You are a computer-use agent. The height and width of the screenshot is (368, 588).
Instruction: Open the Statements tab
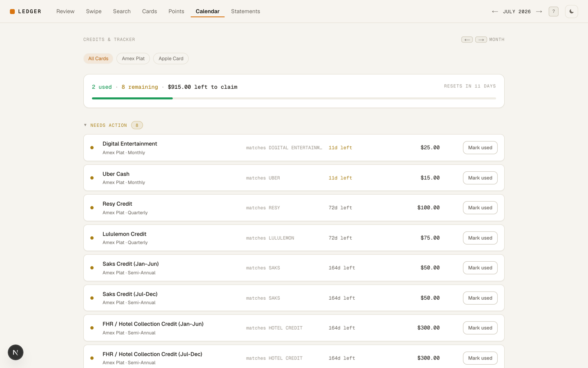245,11
